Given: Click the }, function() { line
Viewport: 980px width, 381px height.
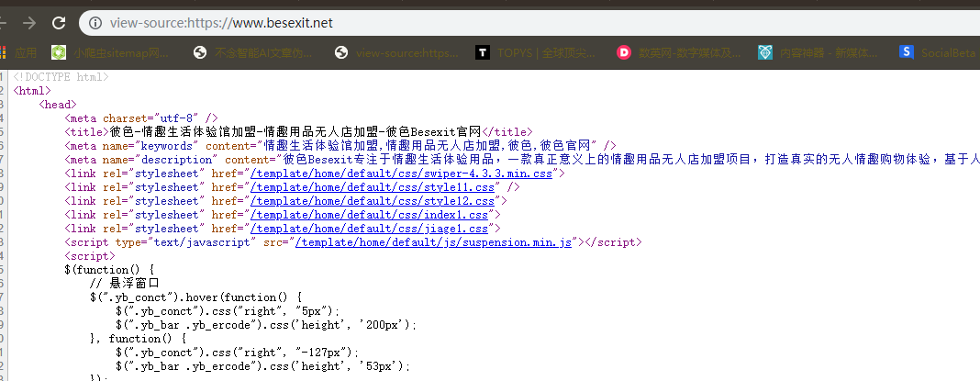Looking at the screenshot, I should (139, 339).
